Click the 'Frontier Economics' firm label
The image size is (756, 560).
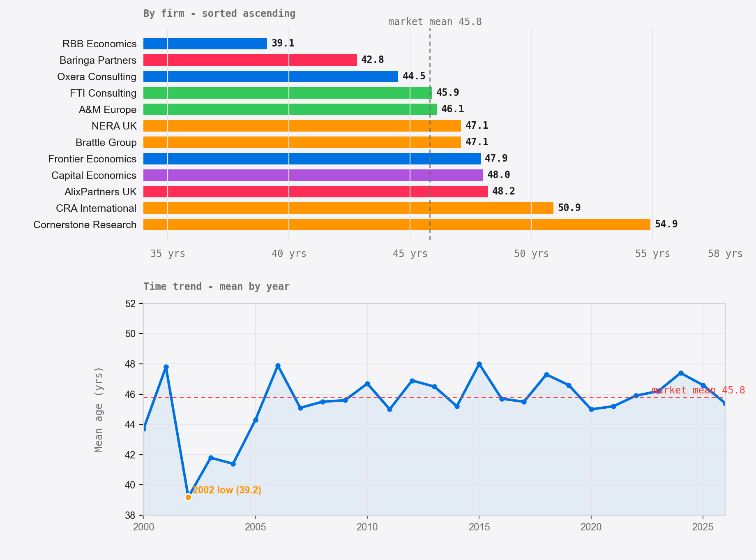[92, 159]
